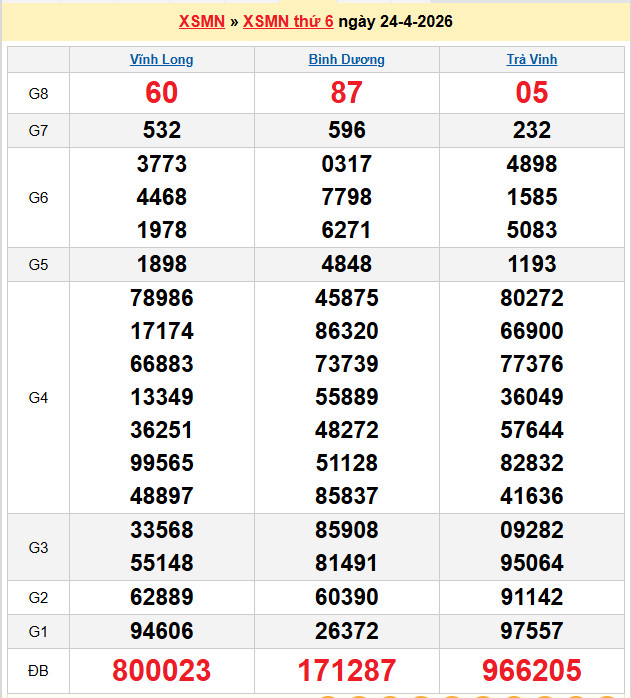Image resolution: width=631 pixels, height=698 pixels.
Task: Select the ĐB row label
Action: pos(38,670)
